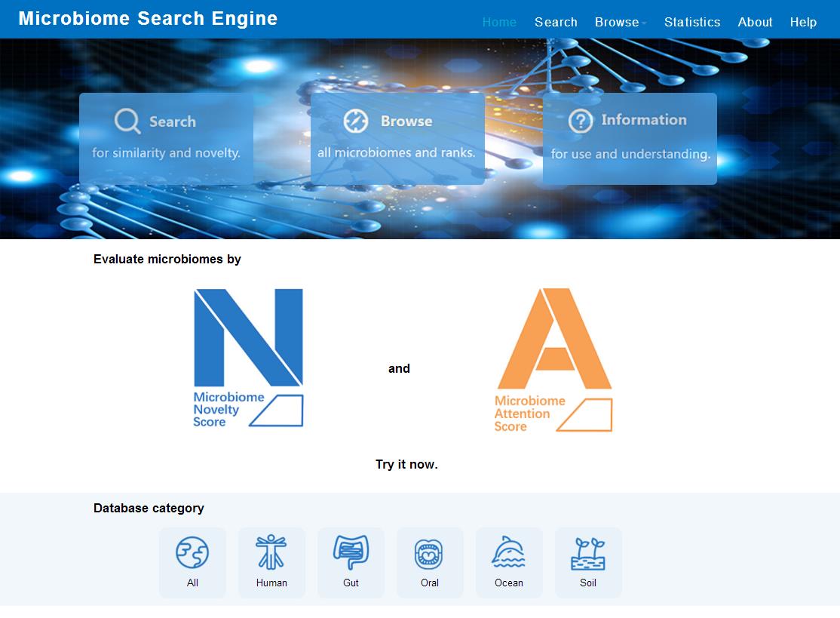Choose the Human database category icon
The width and height of the screenshot is (840, 618).
271,553
